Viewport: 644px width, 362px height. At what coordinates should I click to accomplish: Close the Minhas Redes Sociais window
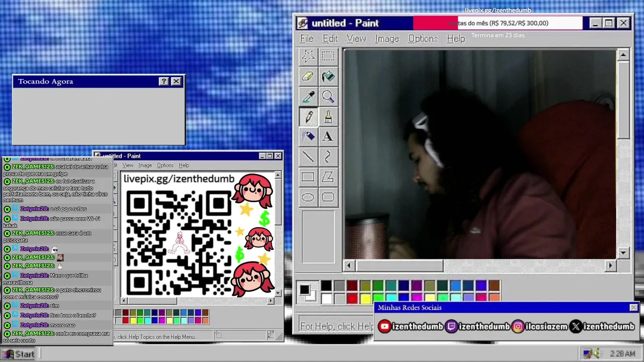pos(633,308)
